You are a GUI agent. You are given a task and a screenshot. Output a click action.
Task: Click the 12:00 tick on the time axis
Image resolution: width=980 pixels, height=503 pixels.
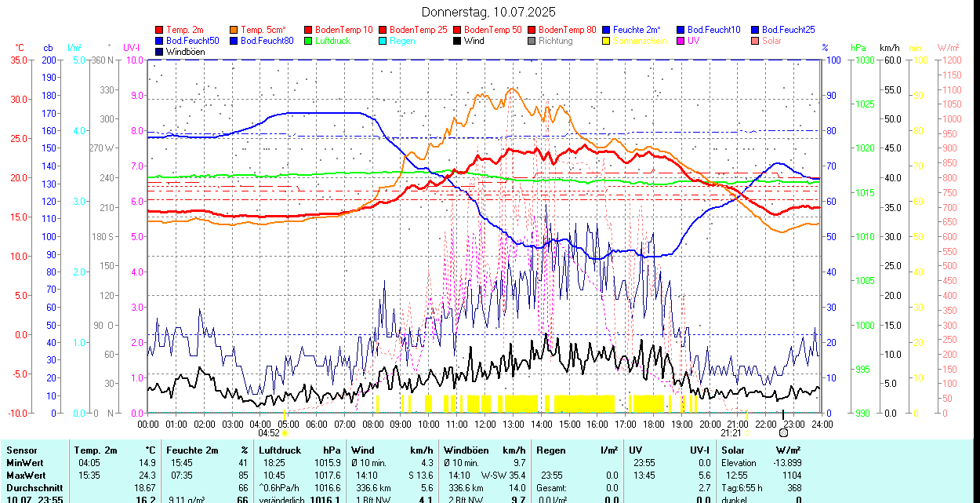click(x=485, y=425)
